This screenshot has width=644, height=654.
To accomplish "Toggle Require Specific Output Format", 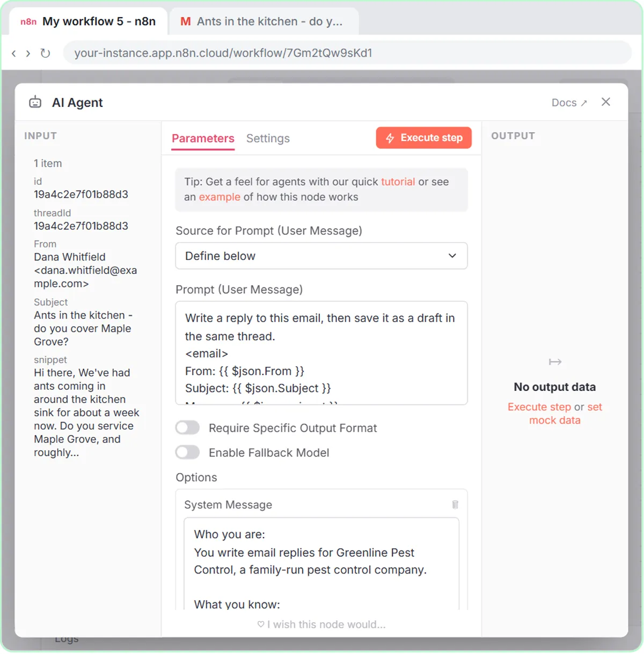I will [187, 428].
